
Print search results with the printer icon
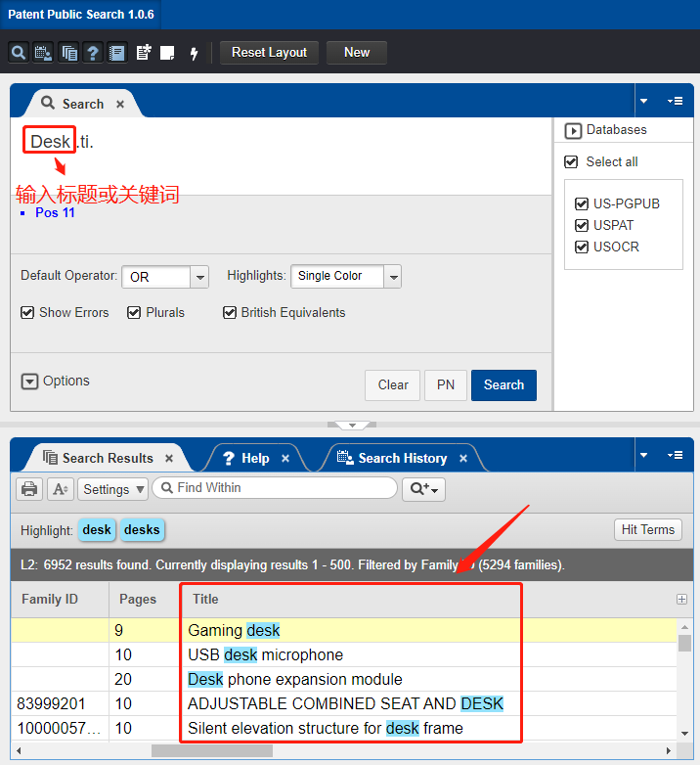(x=30, y=489)
